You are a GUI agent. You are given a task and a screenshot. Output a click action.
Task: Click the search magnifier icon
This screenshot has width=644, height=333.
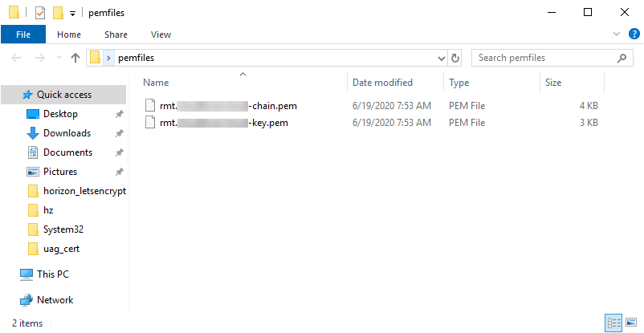click(x=621, y=58)
